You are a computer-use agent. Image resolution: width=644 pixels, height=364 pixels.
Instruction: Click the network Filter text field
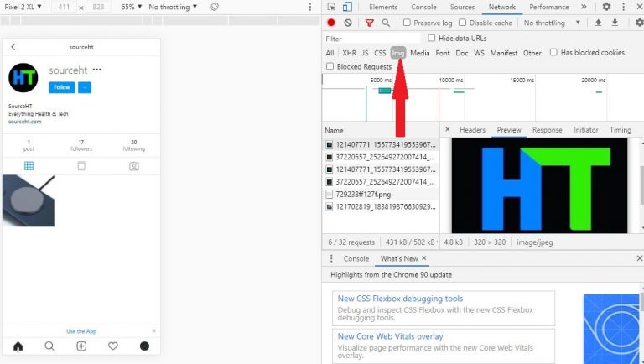[371, 39]
